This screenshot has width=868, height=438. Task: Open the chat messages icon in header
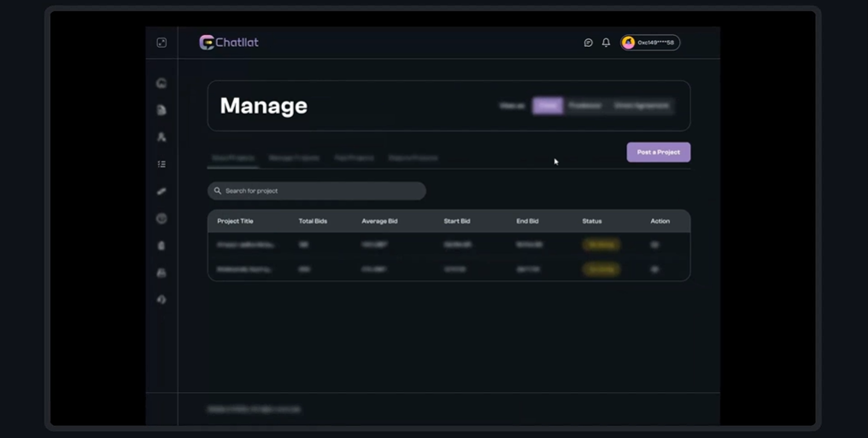pyautogui.click(x=588, y=43)
